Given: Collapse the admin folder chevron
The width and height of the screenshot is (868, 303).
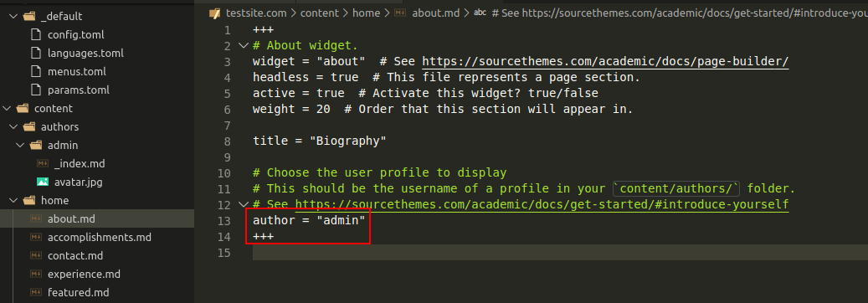Looking at the screenshot, I should click(x=20, y=145).
